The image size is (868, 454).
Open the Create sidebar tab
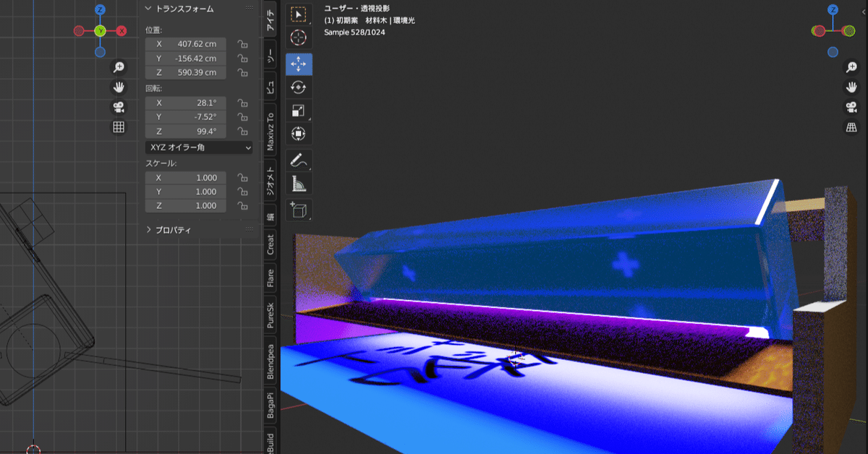click(270, 244)
